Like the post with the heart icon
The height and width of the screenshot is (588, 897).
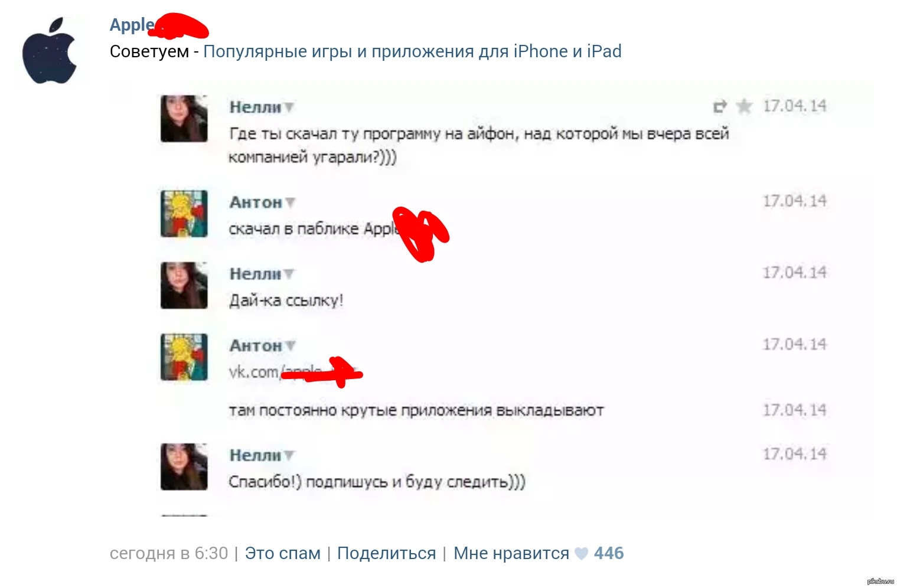[582, 554]
